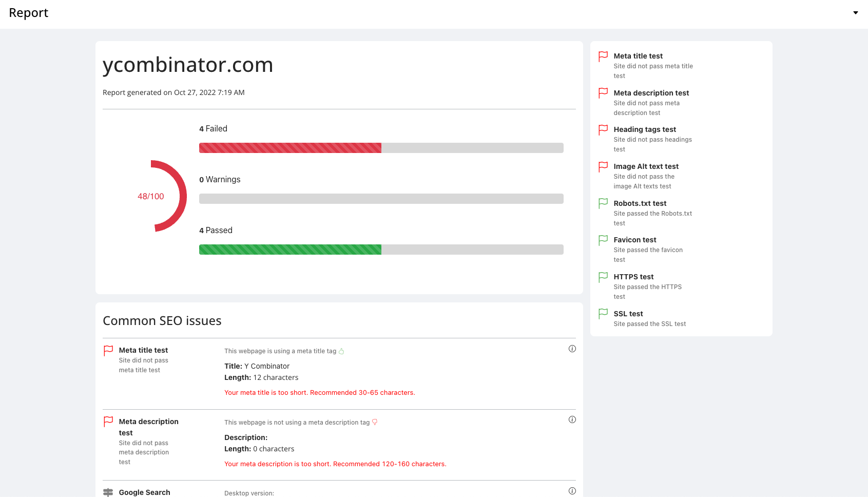Click the gray Warnings progress bar
868x497 pixels.
click(381, 199)
